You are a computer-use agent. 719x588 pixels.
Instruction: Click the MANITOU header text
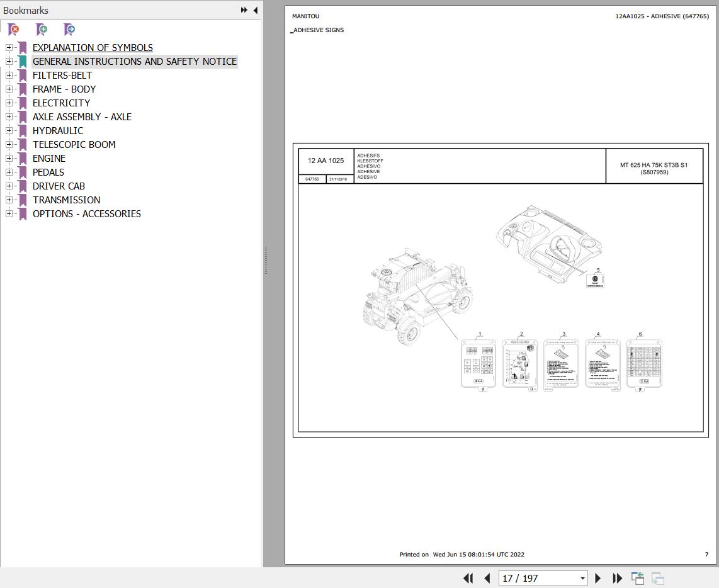click(x=306, y=16)
